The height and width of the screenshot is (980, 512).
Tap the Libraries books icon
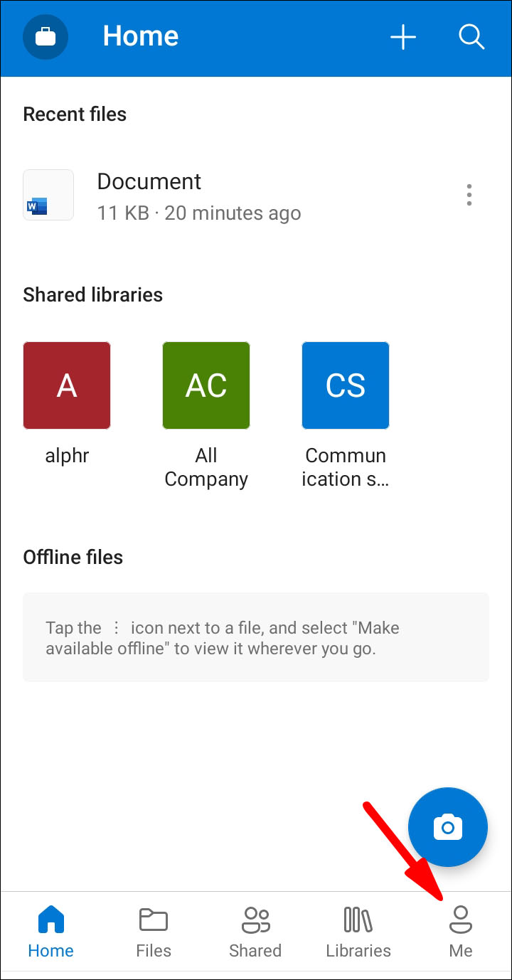click(x=358, y=920)
